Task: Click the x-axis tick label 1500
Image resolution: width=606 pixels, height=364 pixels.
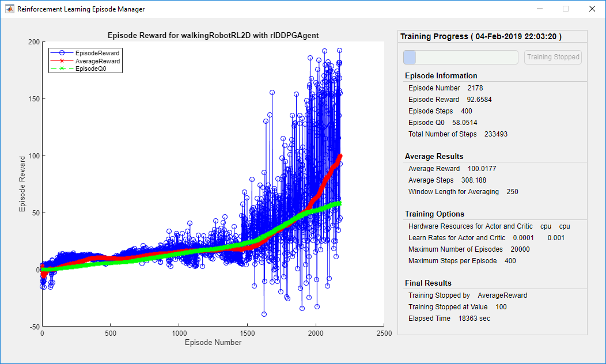Action: pyautogui.click(x=247, y=333)
